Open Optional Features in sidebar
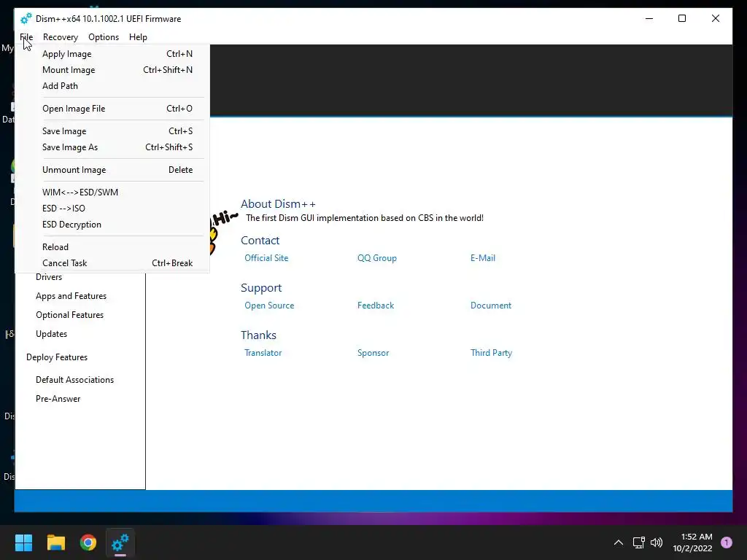Screen dimensions: 747x560 pyautogui.click(x=69, y=315)
